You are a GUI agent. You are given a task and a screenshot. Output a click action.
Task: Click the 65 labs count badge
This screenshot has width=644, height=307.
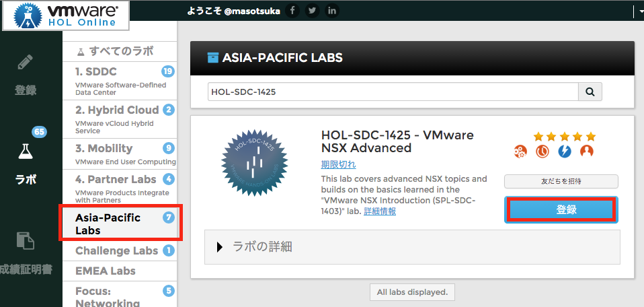(40, 132)
